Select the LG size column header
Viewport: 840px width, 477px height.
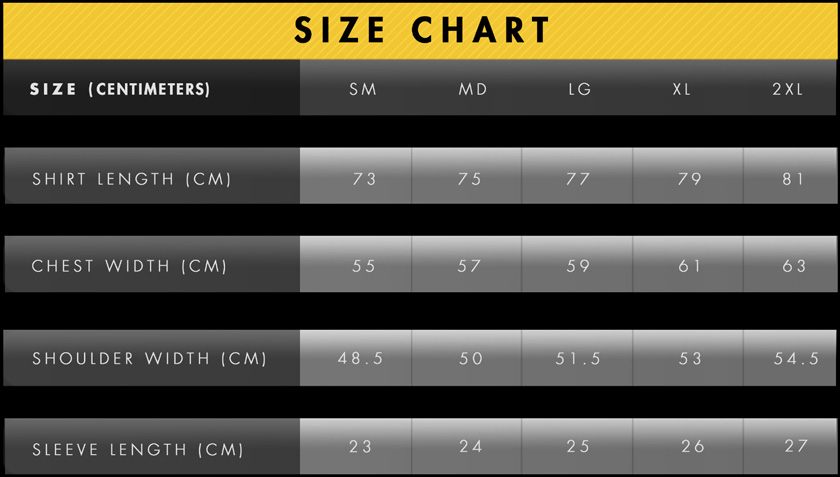pos(580,89)
